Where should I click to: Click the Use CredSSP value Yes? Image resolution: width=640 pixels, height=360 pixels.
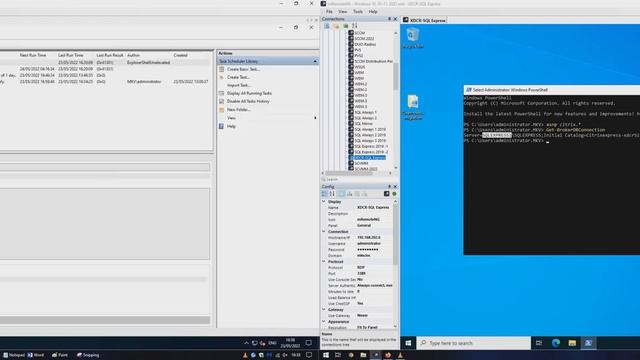pyautogui.click(x=374, y=303)
